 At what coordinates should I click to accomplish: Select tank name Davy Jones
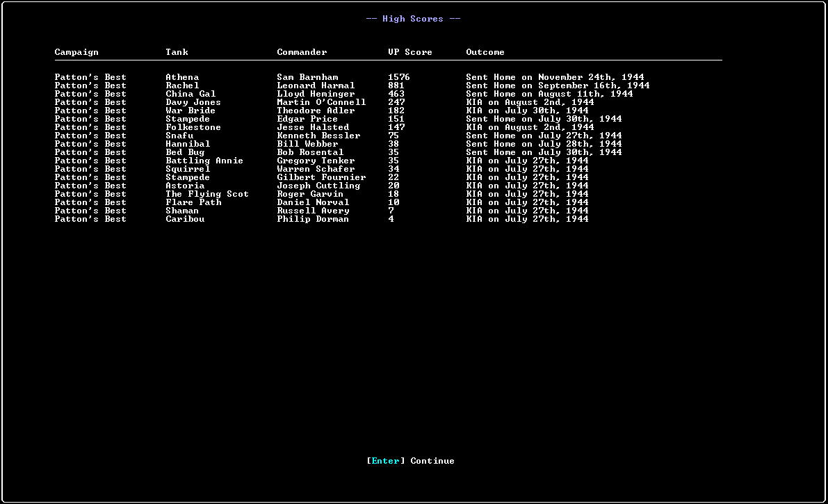click(193, 102)
